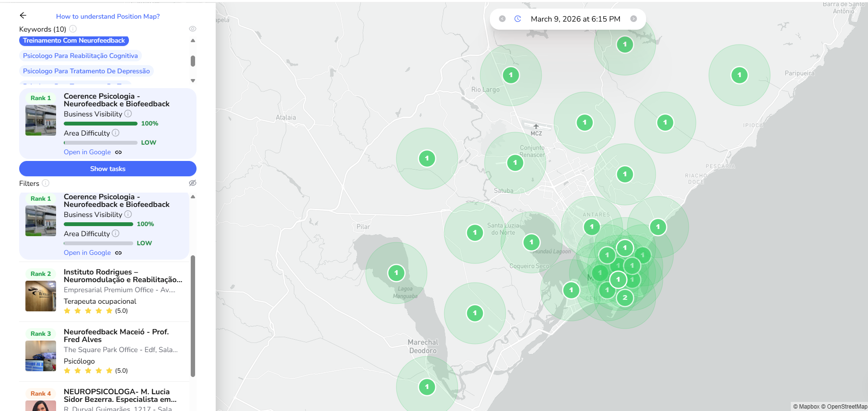Click map marker near Paripueira
The image size is (868, 411).
(x=740, y=75)
